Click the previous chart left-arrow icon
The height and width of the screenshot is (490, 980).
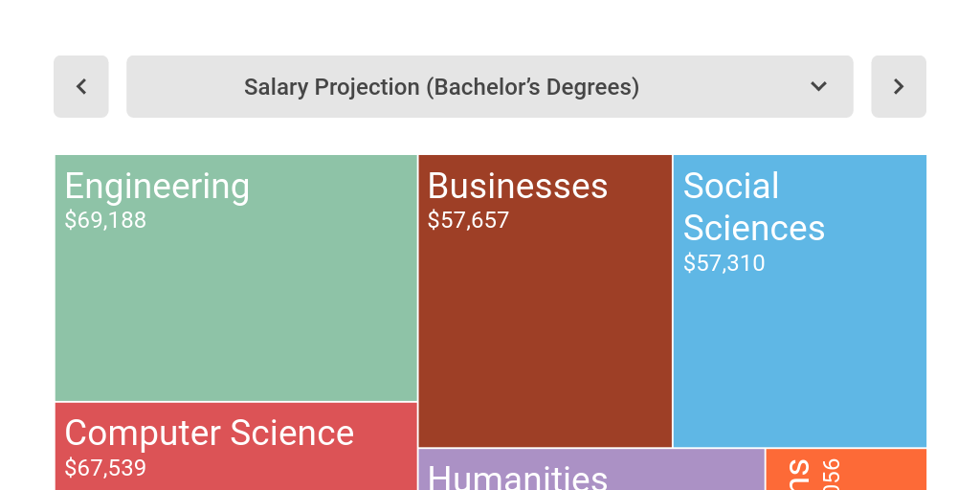click(81, 87)
